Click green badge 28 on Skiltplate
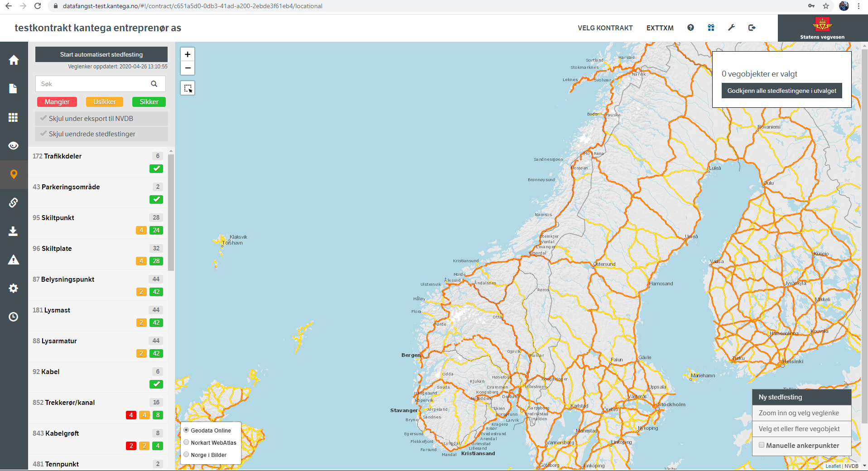 click(156, 261)
